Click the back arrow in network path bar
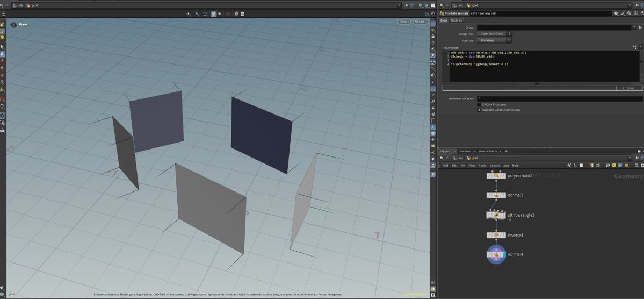 [442, 158]
